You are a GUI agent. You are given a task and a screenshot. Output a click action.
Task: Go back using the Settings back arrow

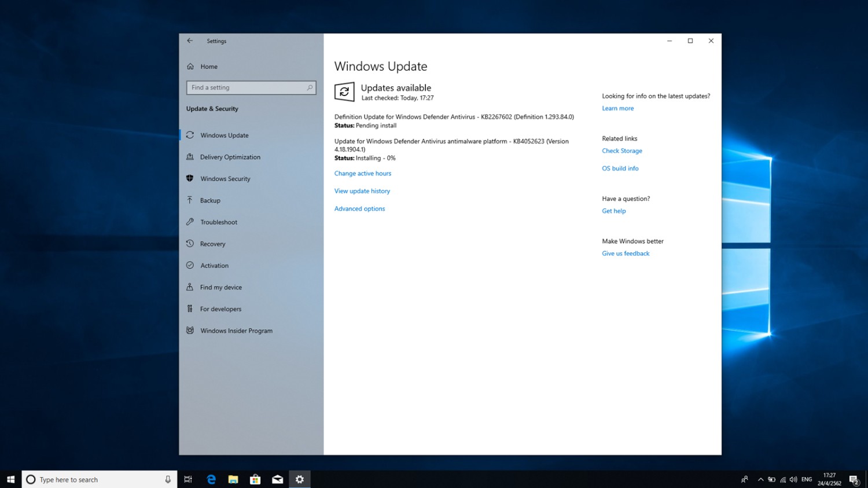[190, 41]
